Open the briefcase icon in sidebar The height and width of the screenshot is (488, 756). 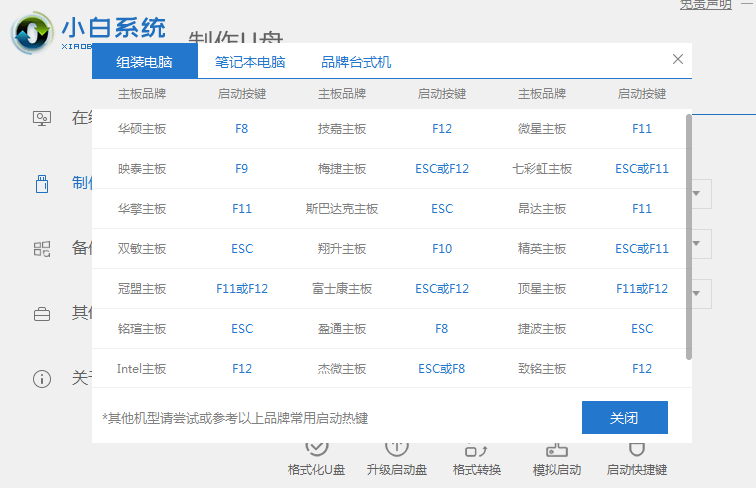pos(42,314)
